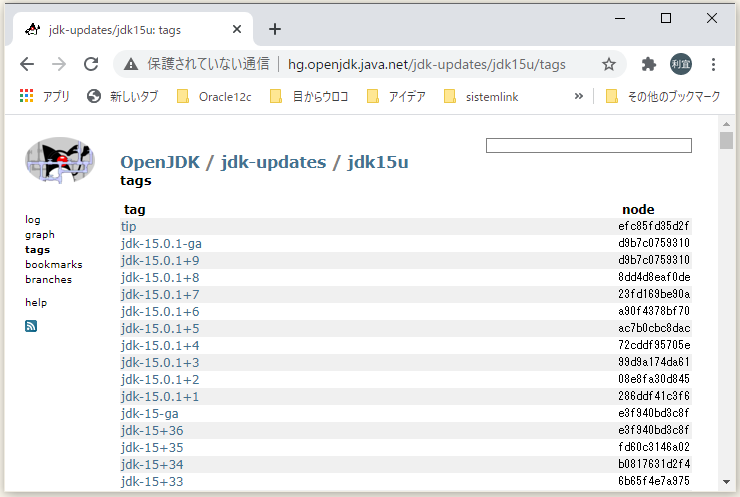740x497 pixels.
Task: Click the address bar URL
Action: click(427, 64)
